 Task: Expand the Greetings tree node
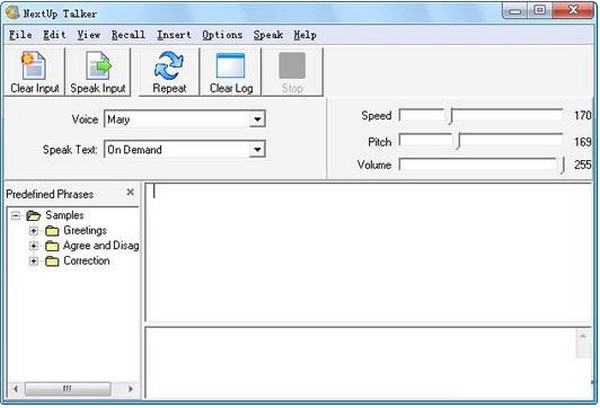(34, 231)
